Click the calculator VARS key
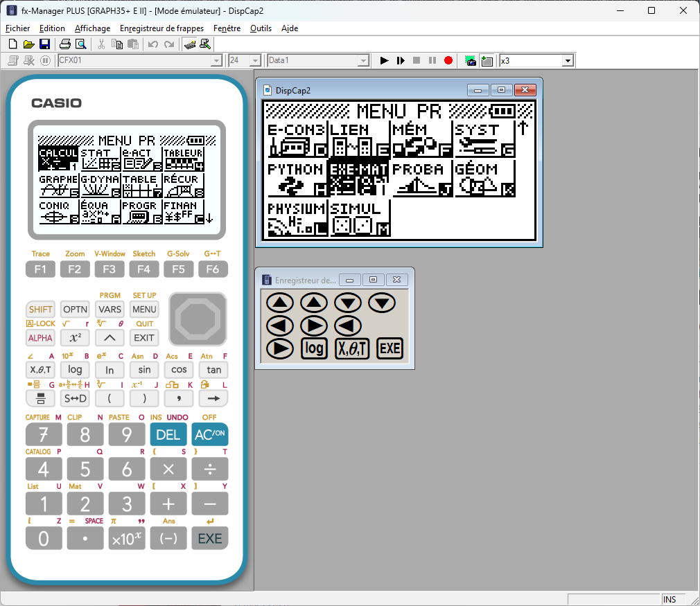This screenshot has height=606, width=700. pos(110,310)
